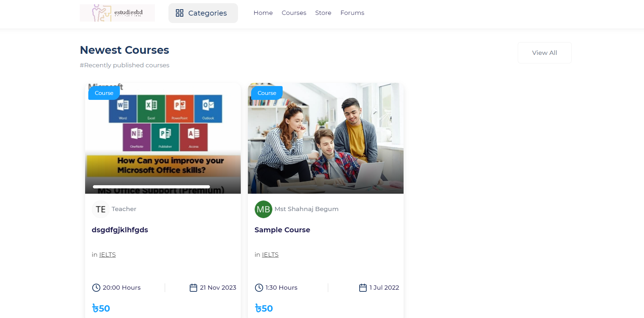This screenshot has width=644, height=318.
Task: Click View All newest courses
Action: click(544, 53)
